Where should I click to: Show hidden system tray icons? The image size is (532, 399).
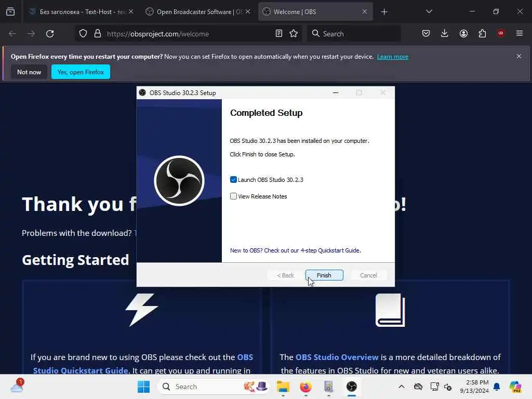[x=402, y=387]
